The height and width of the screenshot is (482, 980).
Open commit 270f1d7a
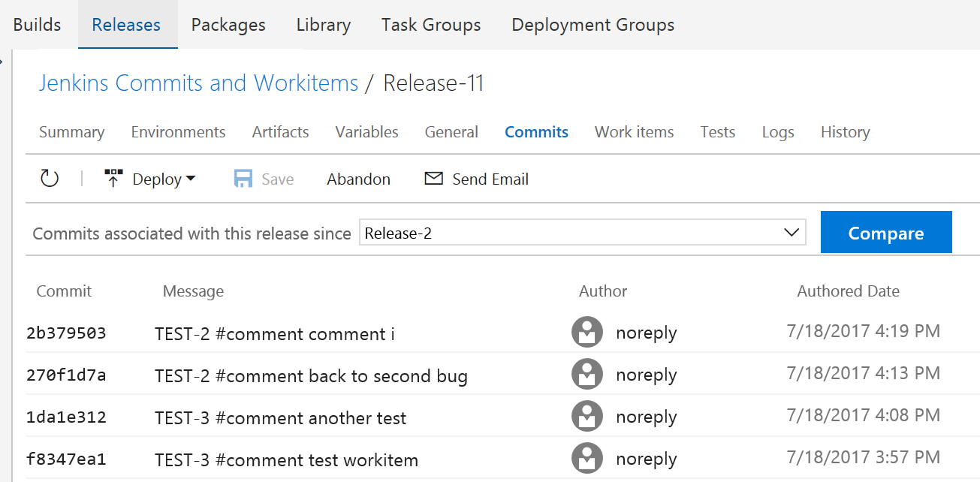(x=66, y=374)
